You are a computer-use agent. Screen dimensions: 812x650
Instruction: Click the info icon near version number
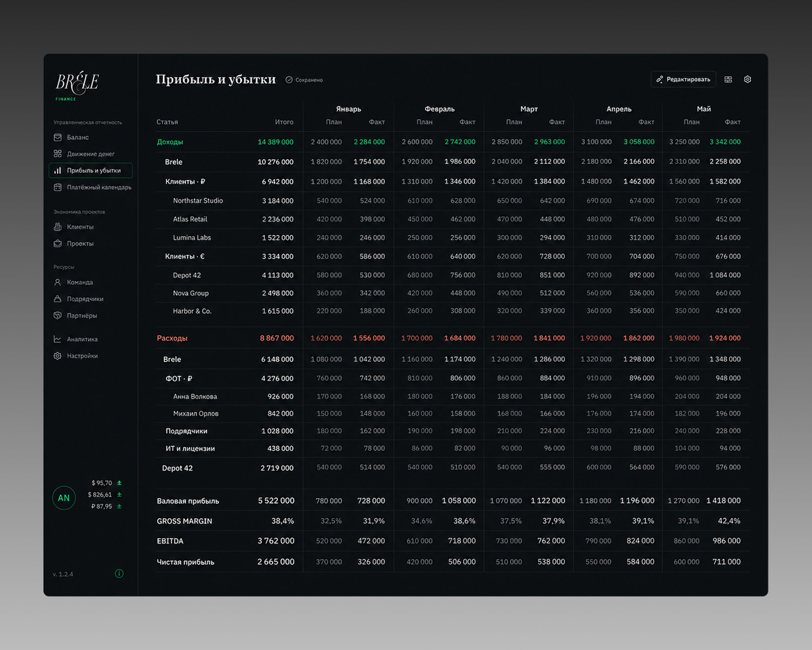point(119,574)
